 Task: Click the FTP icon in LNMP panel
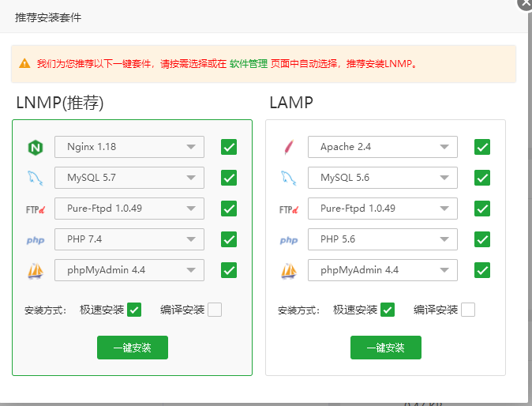36,209
